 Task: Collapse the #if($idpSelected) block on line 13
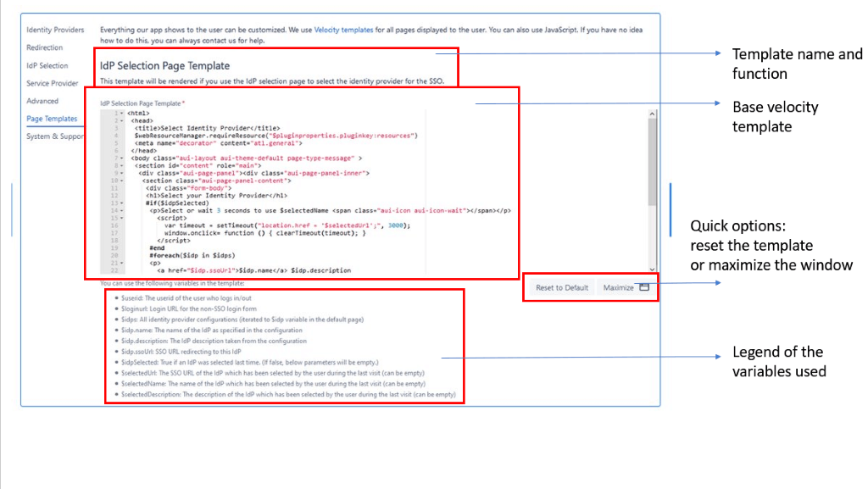coord(121,203)
